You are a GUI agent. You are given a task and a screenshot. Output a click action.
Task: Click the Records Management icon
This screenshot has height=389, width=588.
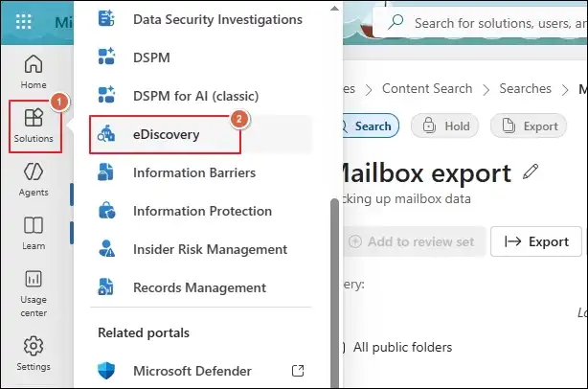(105, 287)
